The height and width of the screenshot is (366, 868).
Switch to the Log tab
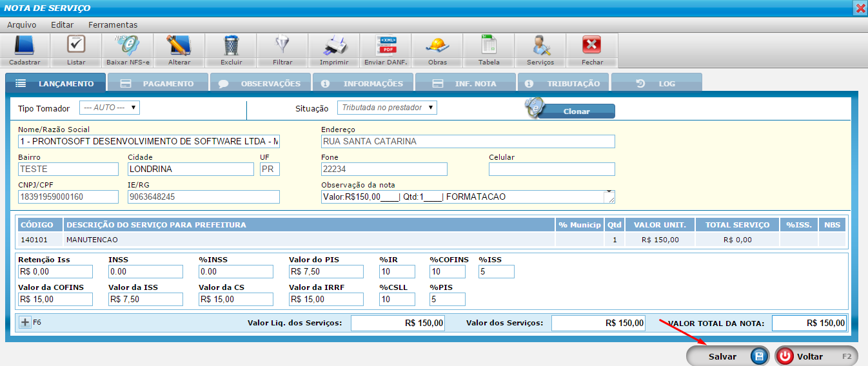pyautogui.click(x=656, y=83)
